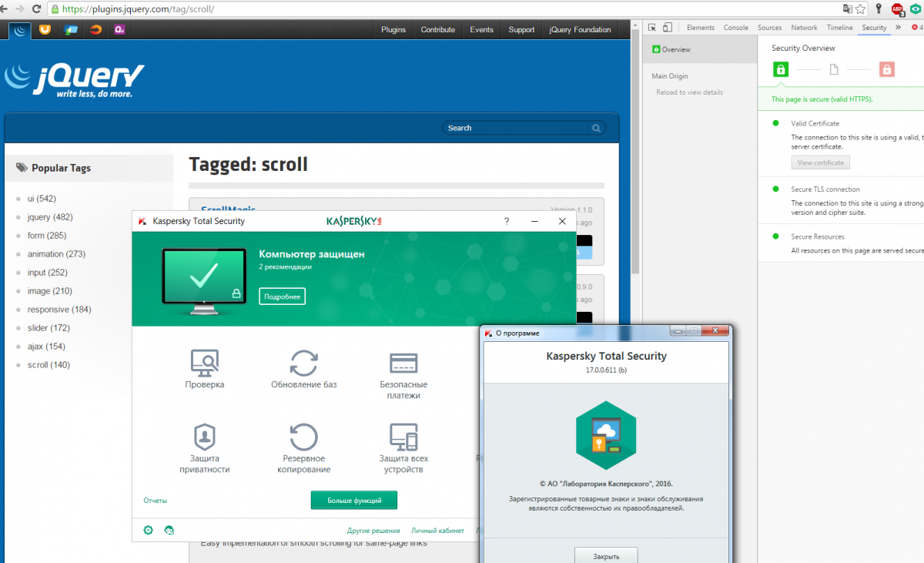This screenshot has width=924, height=563.
Task: Open the slider (172) popular tag
Action: pos(49,328)
